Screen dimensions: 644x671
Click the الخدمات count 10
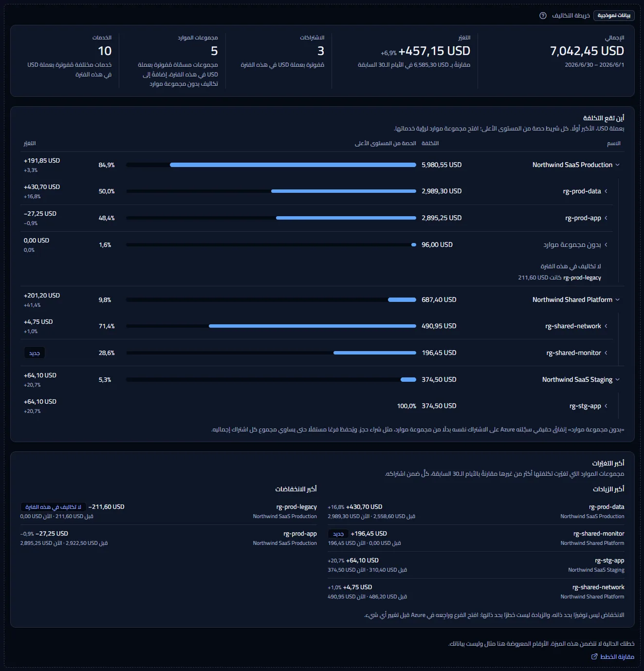tap(105, 51)
